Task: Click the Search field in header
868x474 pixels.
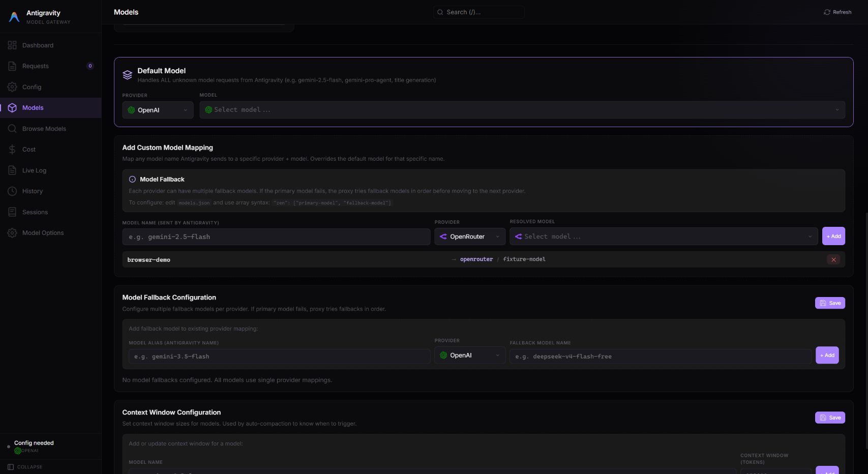Action: 478,12
